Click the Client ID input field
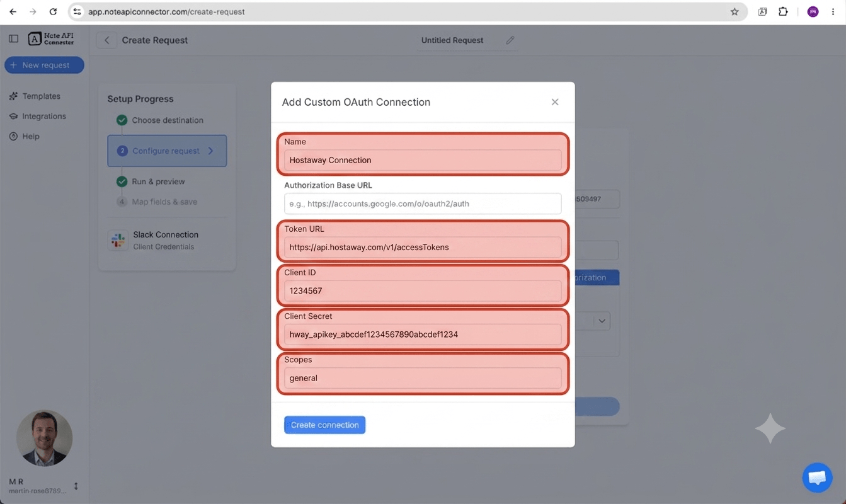This screenshot has width=846, height=504. click(423, 290)
